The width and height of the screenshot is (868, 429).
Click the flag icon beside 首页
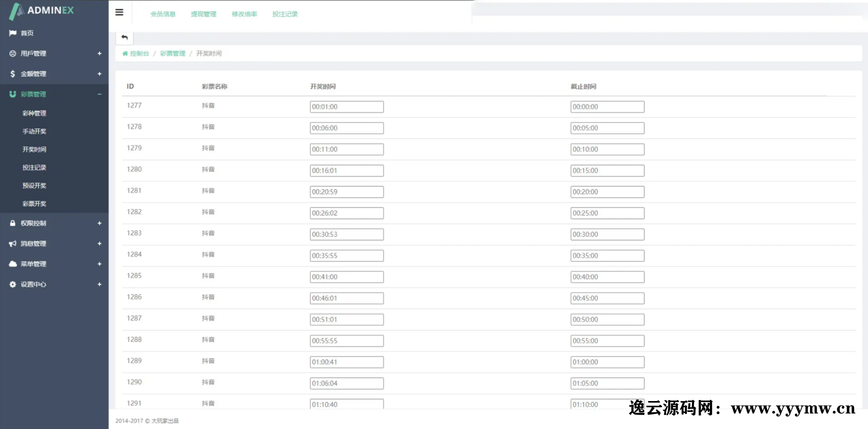(12, 33)
